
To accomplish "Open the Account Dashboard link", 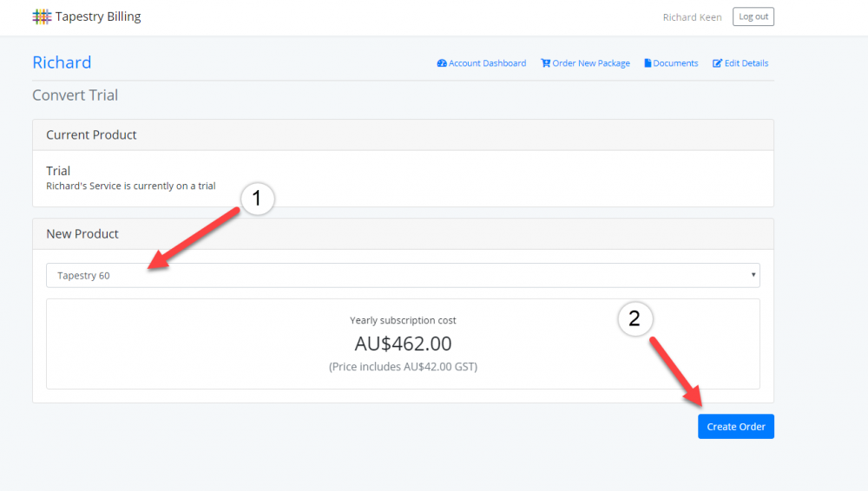I will pyautogui.click(x=487, y=63).
